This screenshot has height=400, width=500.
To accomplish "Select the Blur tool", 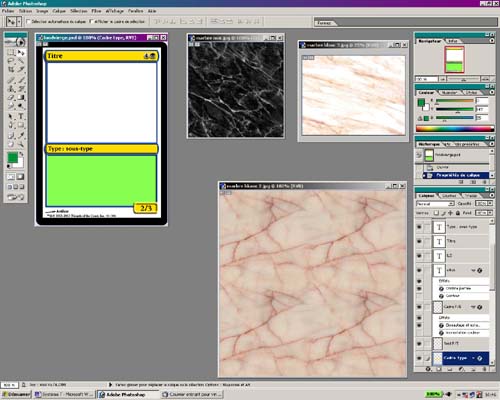I will point(11,106).
